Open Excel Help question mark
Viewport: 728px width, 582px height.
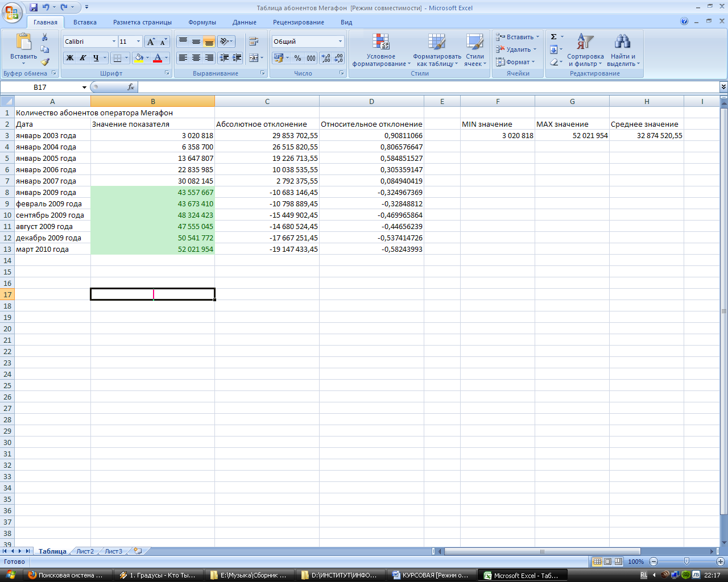(684, 22)
